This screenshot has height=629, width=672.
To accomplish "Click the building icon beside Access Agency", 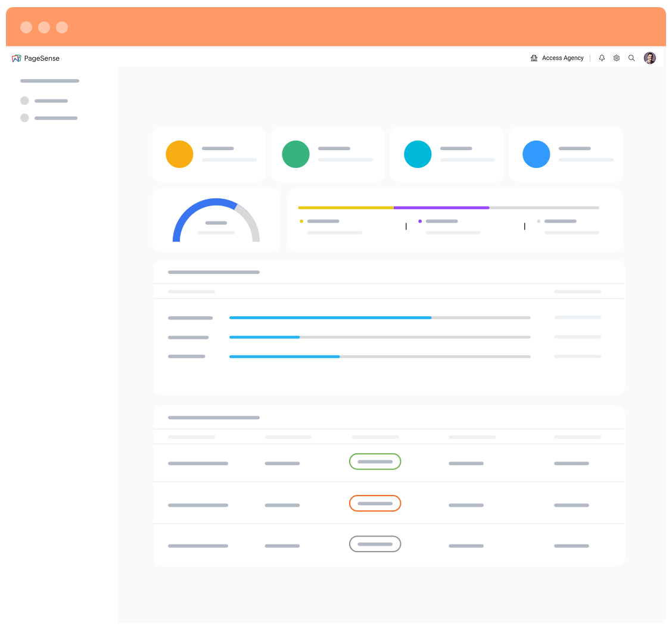I will click(533, 58).
